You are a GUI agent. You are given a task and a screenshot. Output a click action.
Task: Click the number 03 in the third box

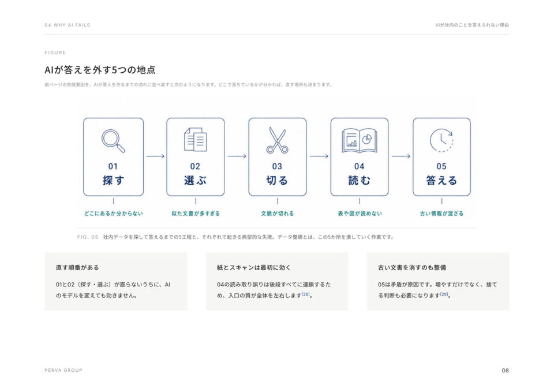(x=277, y=166)
